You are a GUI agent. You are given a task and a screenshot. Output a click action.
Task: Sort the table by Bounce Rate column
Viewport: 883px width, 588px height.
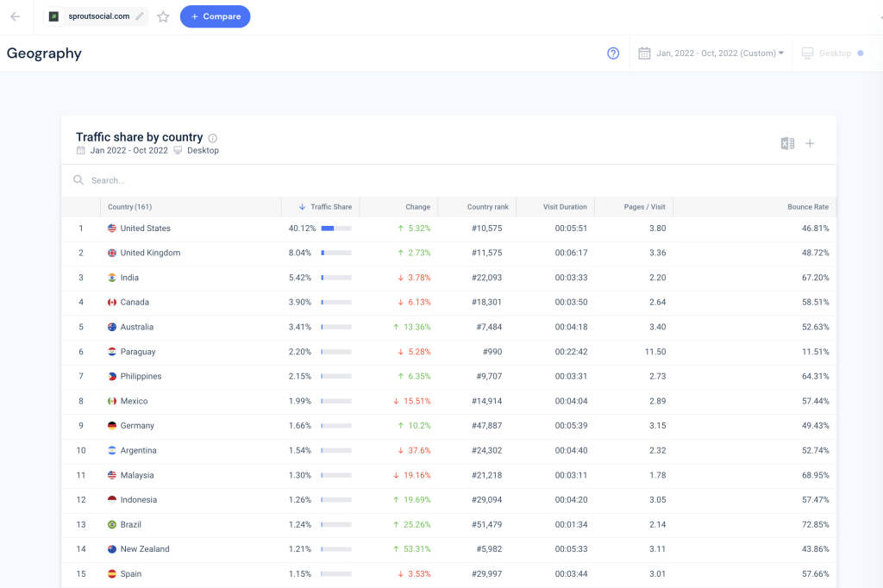(809, 207)
